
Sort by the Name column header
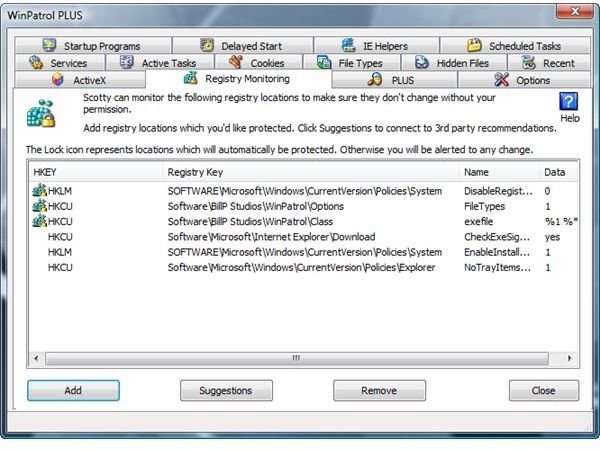click(499, 172)
